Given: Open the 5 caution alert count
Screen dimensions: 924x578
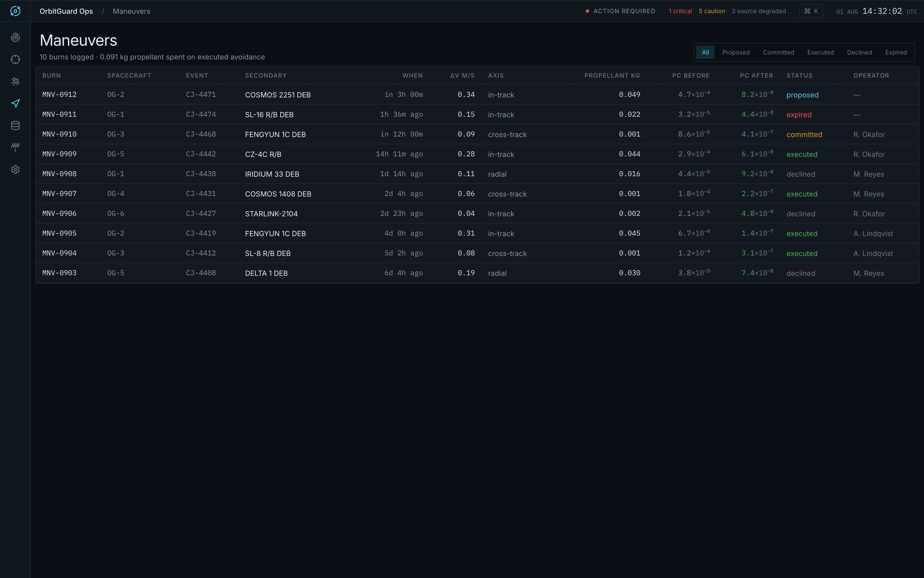Looking at the screenshot, I should [x=712, y=11].
